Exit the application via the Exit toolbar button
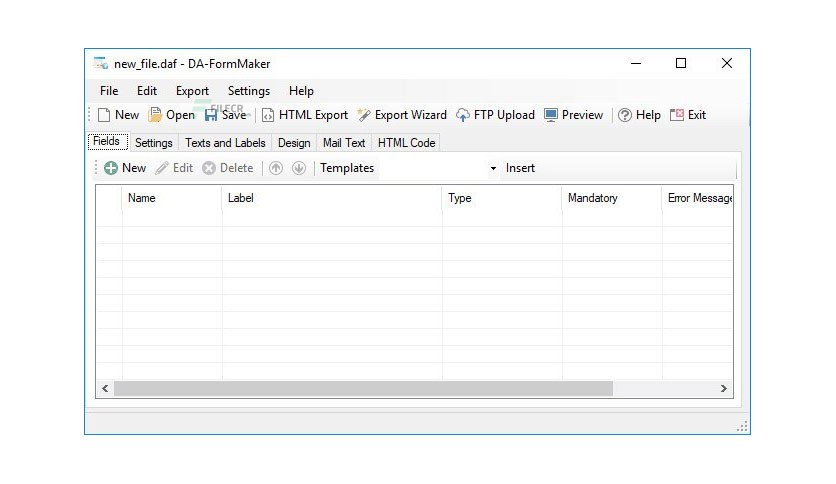The width and height of the screenshot is (836, 484). point(688,115)
